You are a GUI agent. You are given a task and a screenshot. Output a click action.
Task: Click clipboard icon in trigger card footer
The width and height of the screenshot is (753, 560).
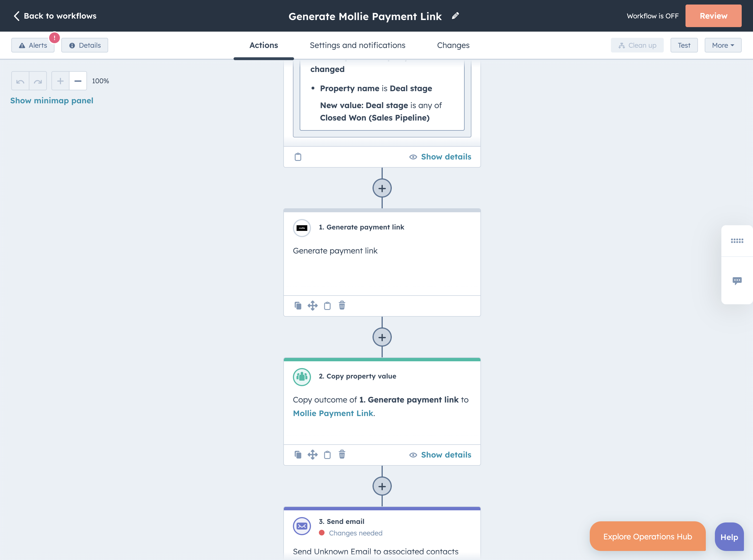pos(298,157)
